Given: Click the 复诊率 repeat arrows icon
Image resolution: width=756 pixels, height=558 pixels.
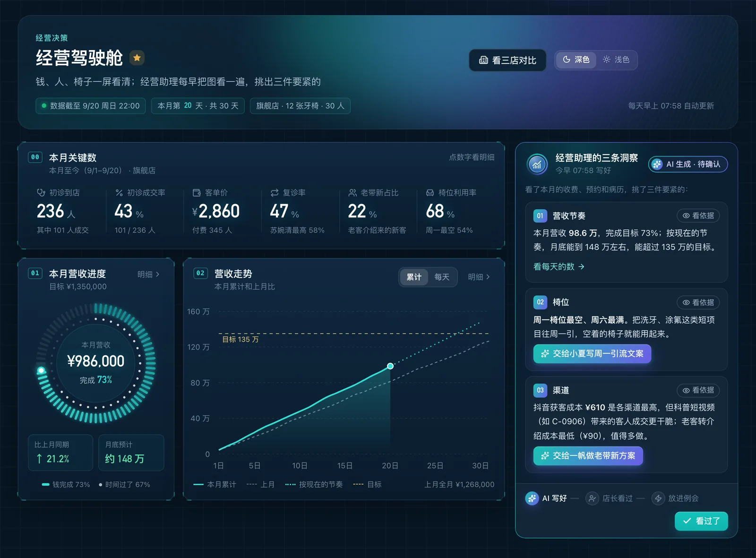Looking at the screenshot, I should 275,193.
